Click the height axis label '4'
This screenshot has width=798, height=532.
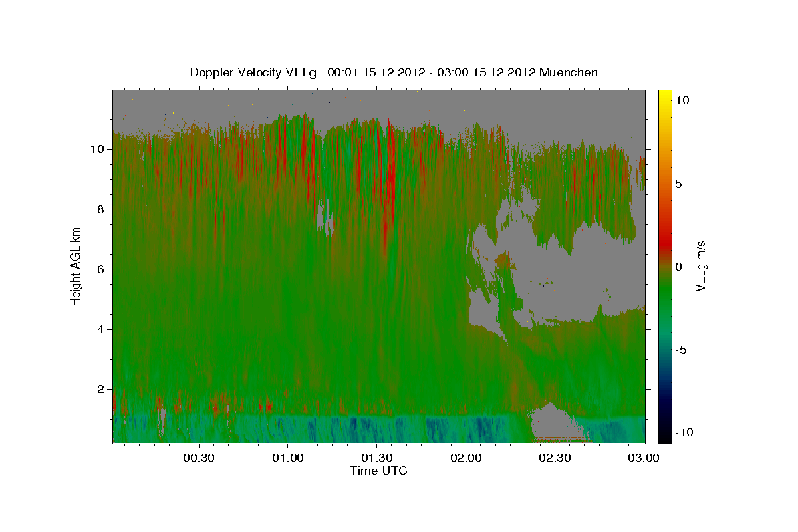pyautogui.click(x=102, y=329)
